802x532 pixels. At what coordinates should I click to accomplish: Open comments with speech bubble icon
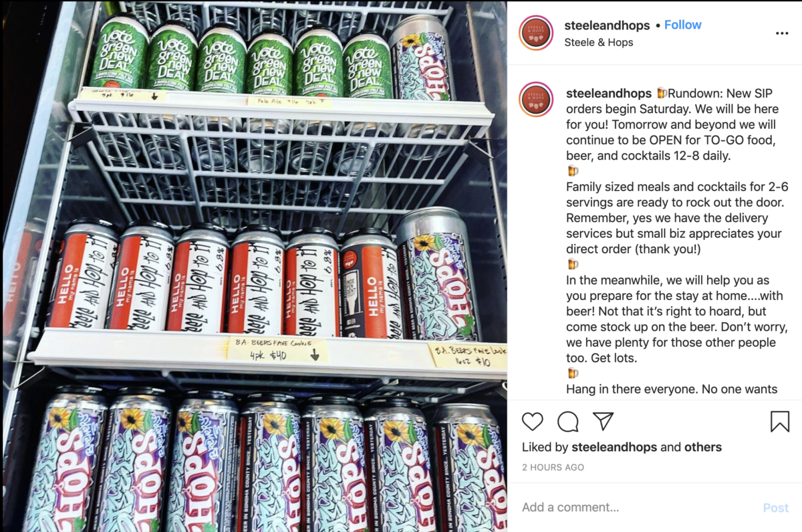pos(568,421)
